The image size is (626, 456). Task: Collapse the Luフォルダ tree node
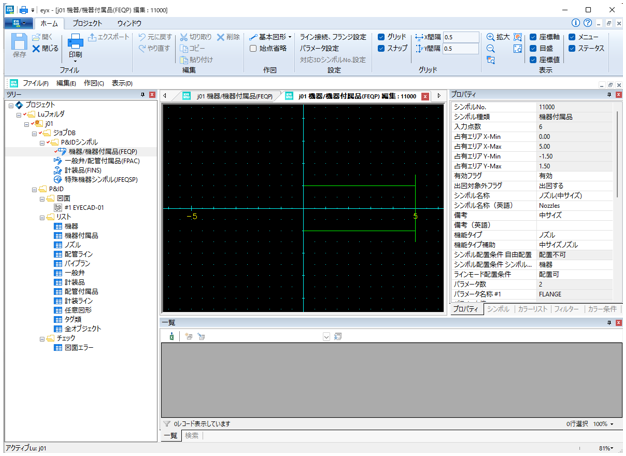tap(19, 115)
